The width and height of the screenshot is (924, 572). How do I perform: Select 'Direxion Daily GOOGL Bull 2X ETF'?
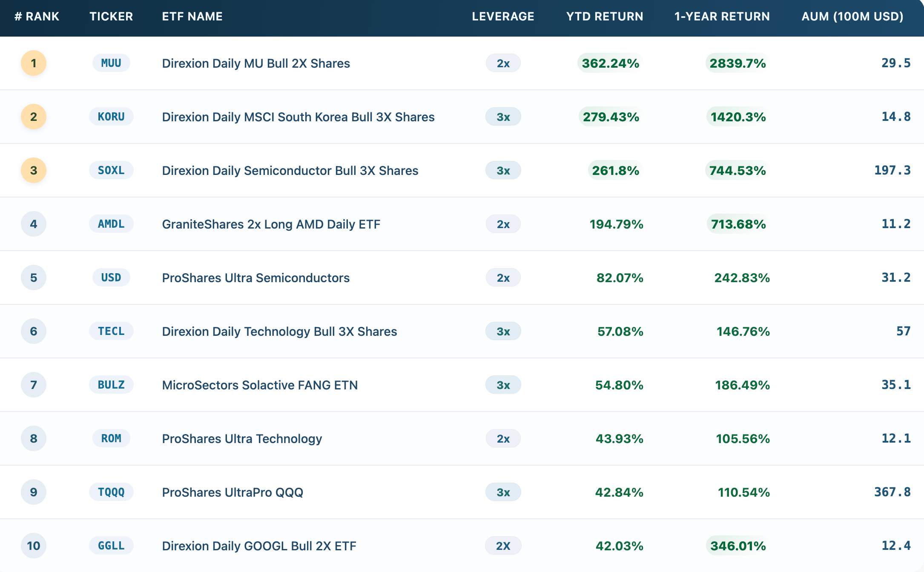(x=259, y=546)
